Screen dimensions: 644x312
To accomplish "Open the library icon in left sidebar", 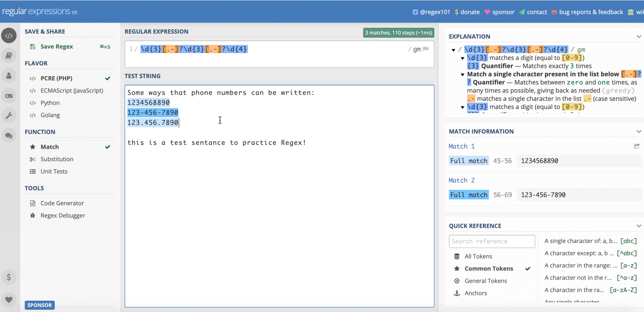I will click(9, 55).
